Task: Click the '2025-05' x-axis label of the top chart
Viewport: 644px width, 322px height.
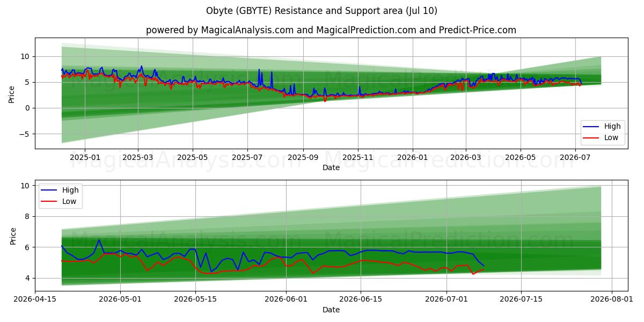Action: click(193, 158)
